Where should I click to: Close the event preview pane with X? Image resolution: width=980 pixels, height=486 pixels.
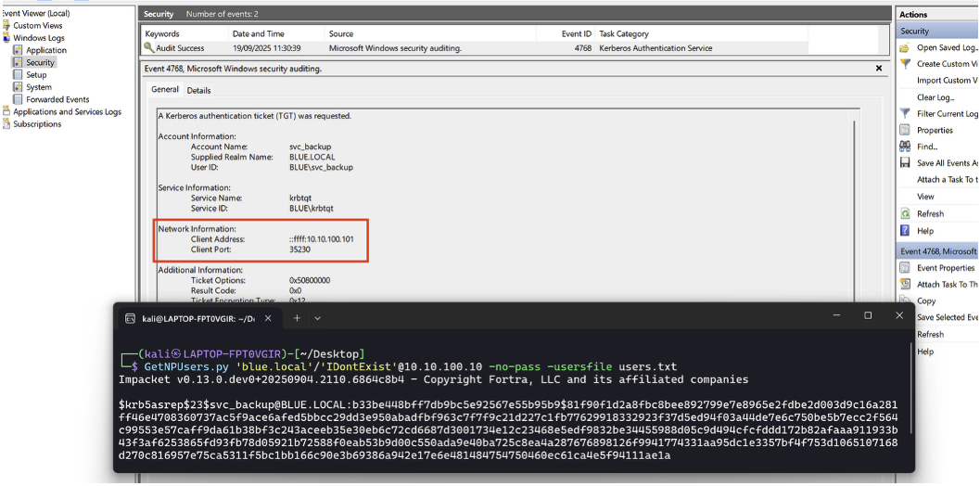(x=879, y=68)
